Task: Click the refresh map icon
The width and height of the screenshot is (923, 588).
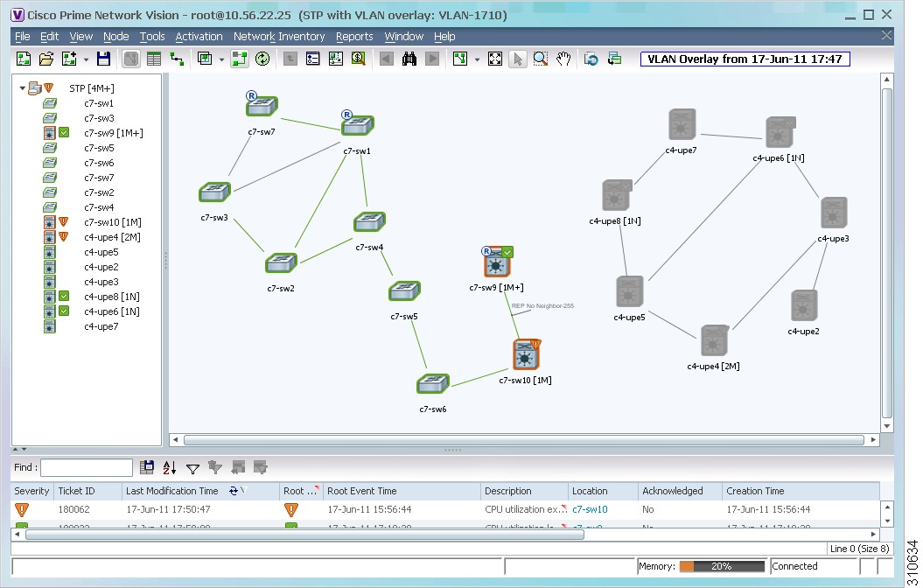Action: pos(591,59)
